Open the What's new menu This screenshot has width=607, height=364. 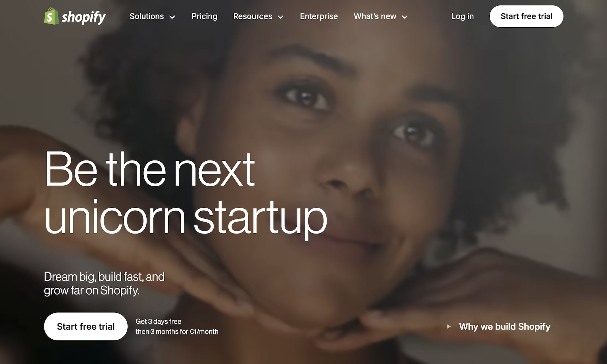click(381, 16)
